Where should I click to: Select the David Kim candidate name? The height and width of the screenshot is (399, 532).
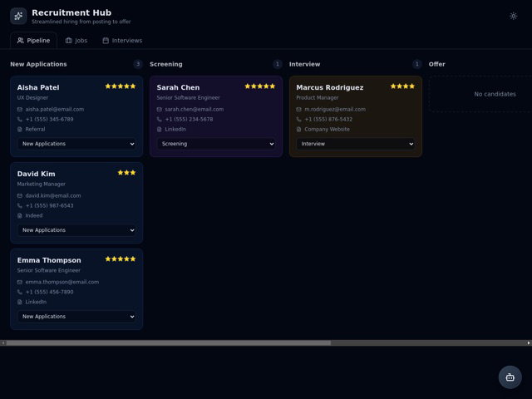[x=36, y=174]
